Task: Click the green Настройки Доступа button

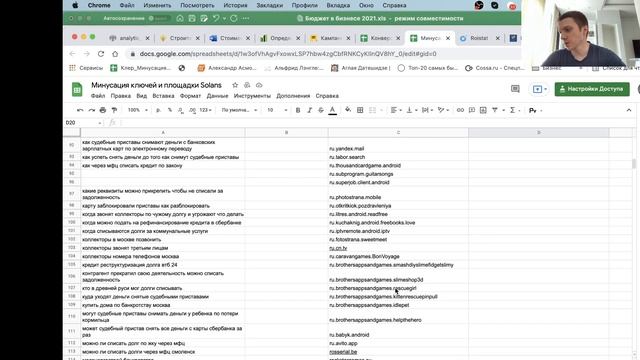Action: pyautogui.click(x=592, y=89)
